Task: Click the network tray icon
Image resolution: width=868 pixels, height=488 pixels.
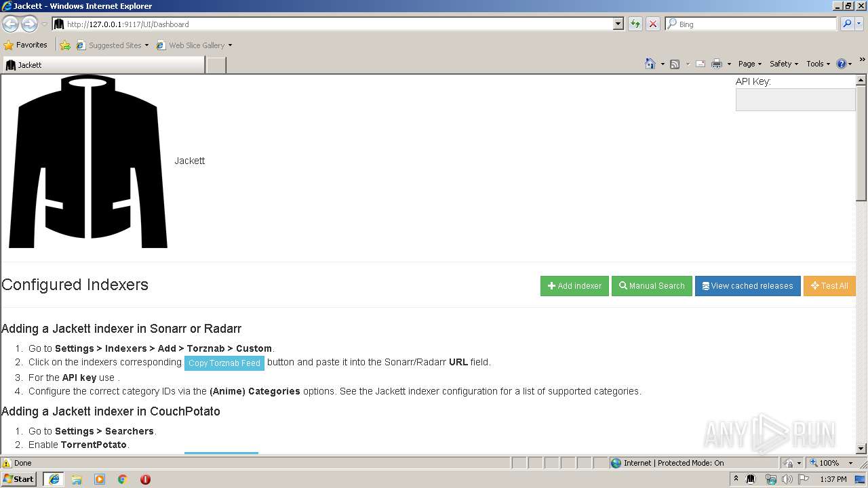Action: [x=770, y=479]
